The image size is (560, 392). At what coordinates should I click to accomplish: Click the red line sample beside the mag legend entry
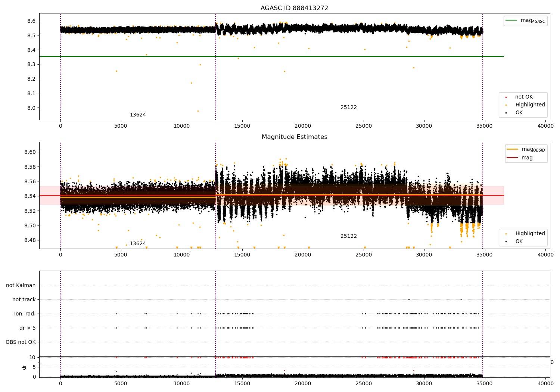coord(512,158)
